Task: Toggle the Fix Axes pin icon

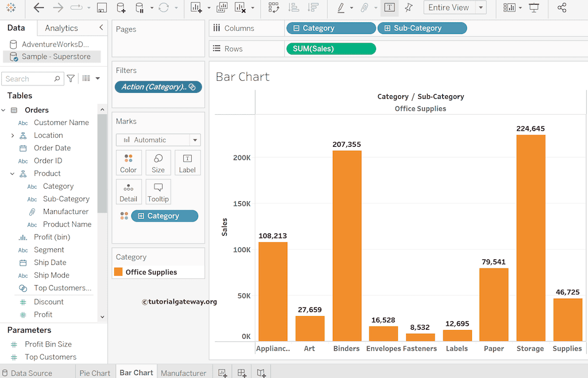Action: pos(408,8)
